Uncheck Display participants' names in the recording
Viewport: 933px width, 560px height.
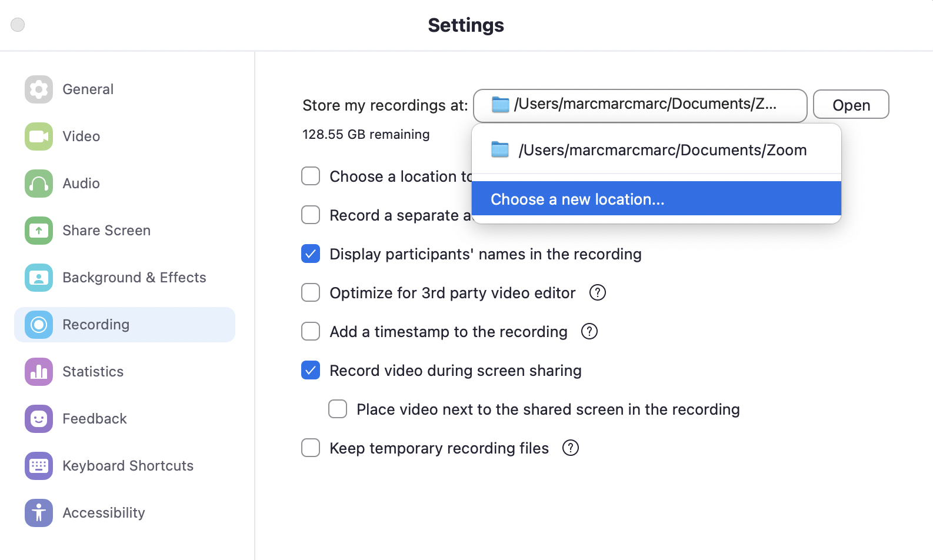(311, 254)
